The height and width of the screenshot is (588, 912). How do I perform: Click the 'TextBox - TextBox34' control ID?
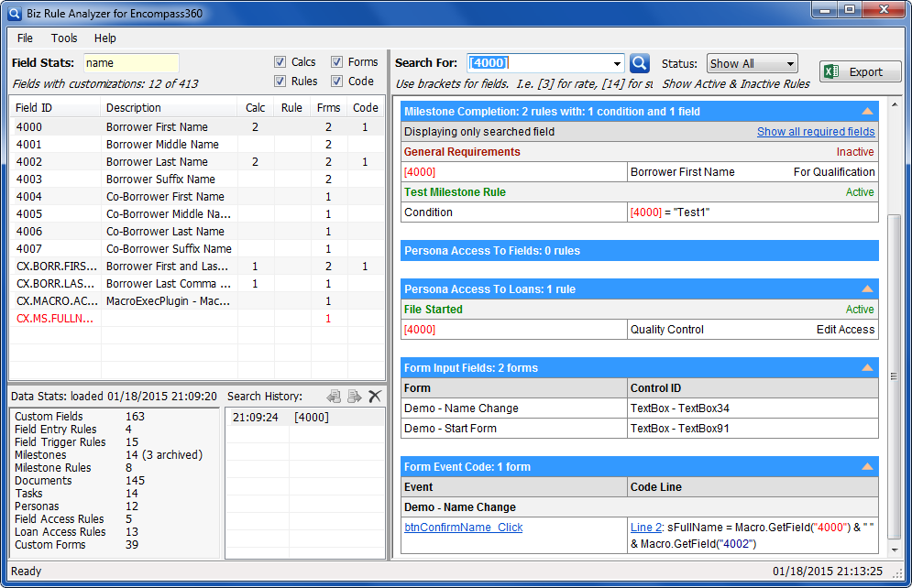tap(680, 408)
